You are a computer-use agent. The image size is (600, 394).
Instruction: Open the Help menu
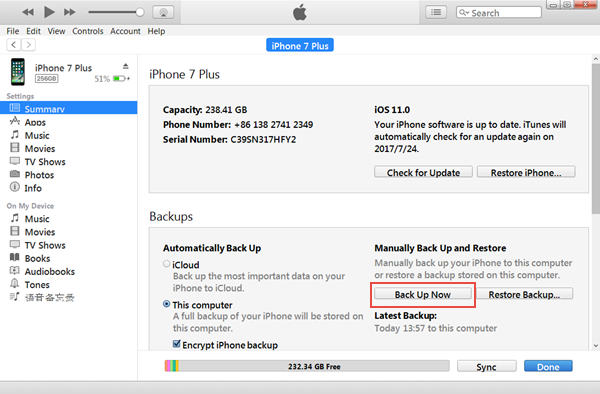(156, 31)
